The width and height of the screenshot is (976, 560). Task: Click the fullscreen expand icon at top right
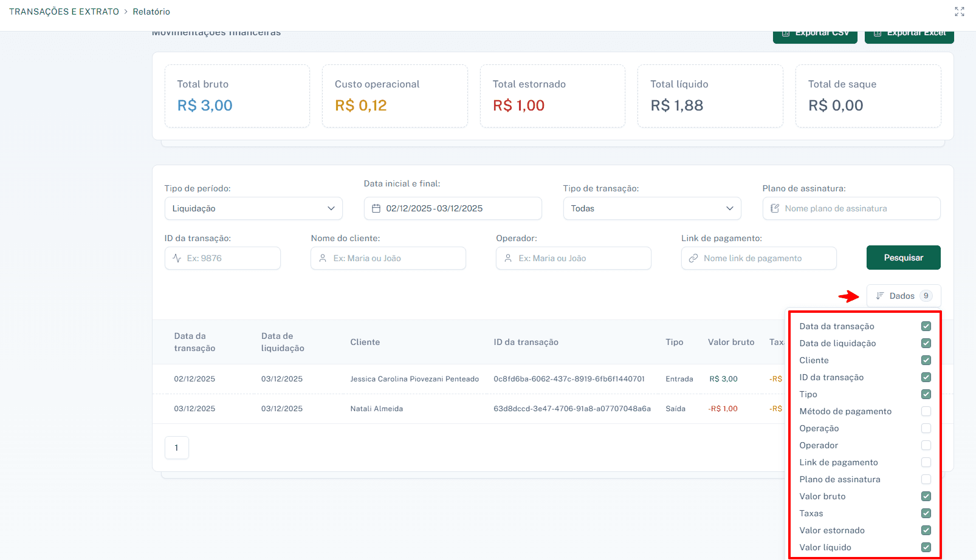pyautogui.click(x=959, y=11)
